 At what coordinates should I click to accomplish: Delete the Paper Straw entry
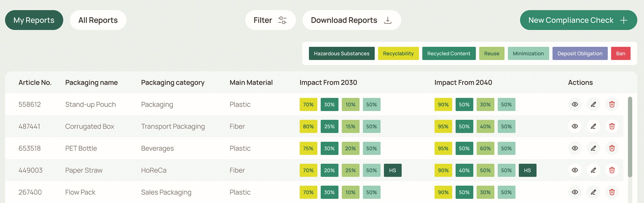tap(612, 170)
